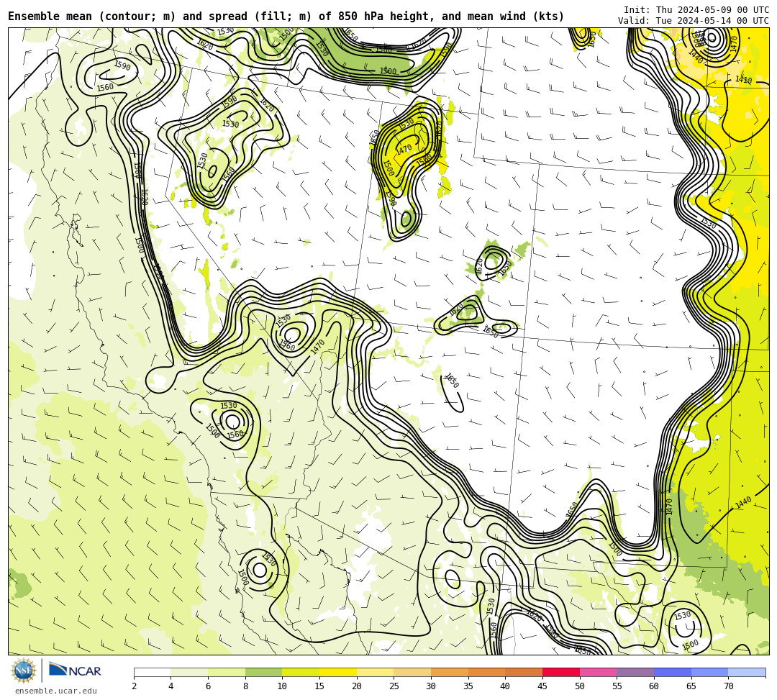This screenshot has width=777, height=700.
Task: Pick the pale blue segment beyond 70
Action: [x=747, y=673]
